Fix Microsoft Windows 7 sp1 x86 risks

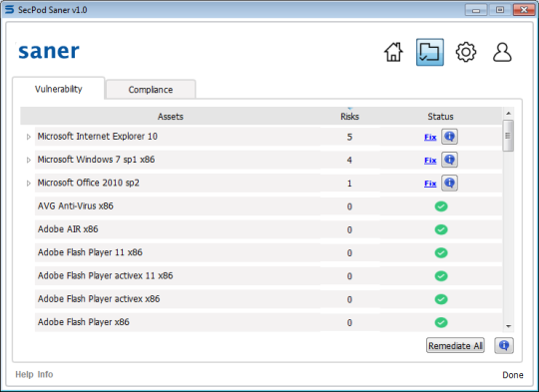(430, 161)
